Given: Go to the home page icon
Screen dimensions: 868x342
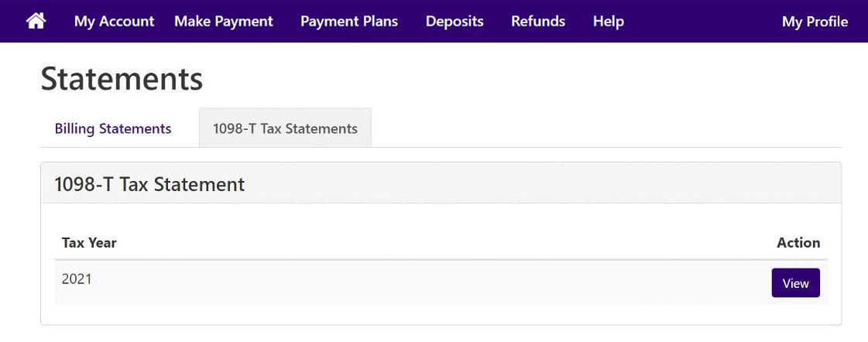Looking at the screenshot, I should [x=36, y=21].
